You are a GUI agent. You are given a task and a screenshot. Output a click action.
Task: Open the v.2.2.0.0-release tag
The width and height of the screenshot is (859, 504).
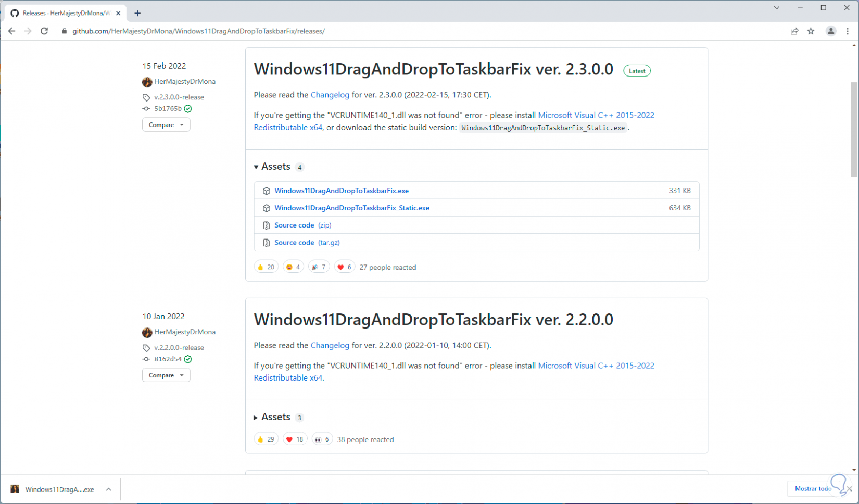179,348
